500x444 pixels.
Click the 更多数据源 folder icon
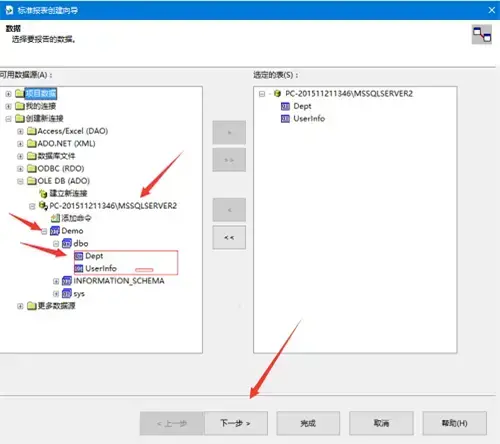32,306
